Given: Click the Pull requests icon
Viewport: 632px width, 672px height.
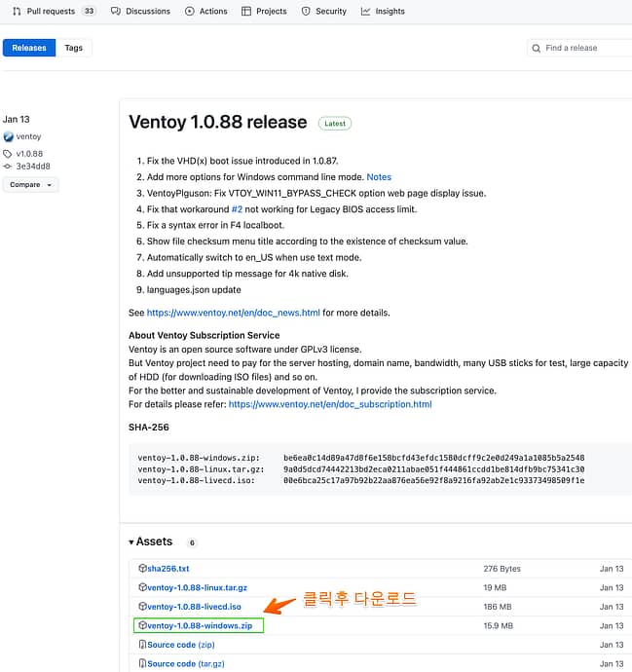Looking at the screenshot, I should click(17, 11).
